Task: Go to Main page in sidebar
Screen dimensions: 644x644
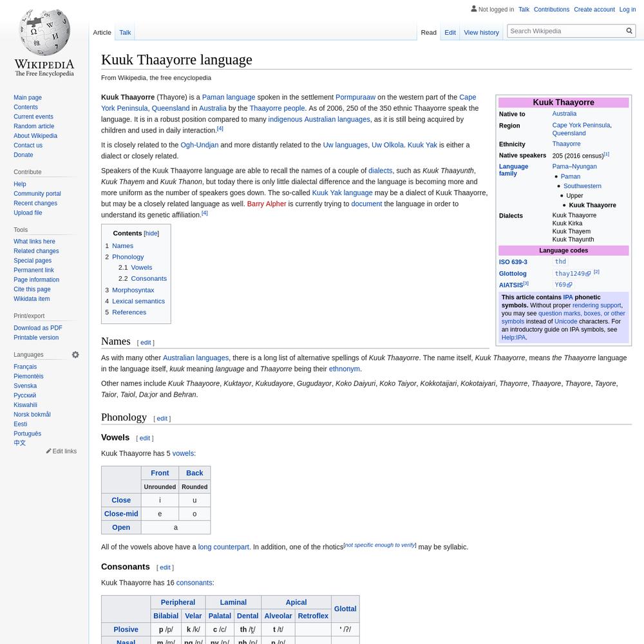Action: coord(28,97)
